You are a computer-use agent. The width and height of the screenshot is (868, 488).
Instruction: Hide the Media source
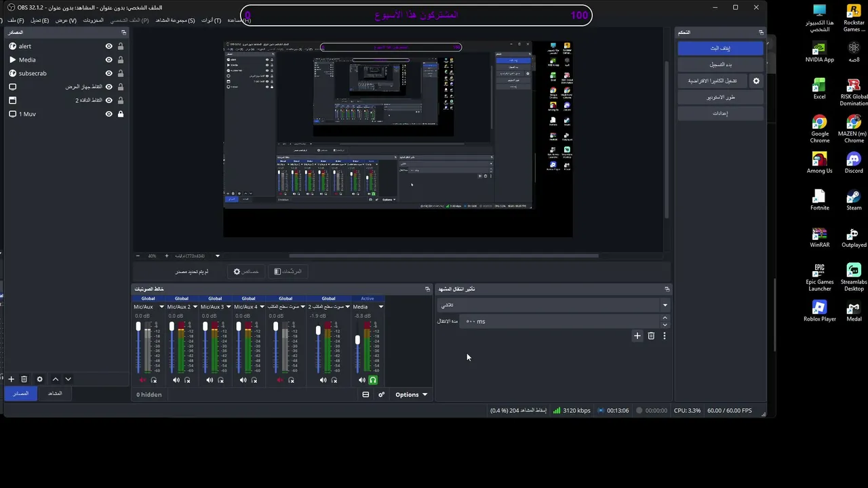click(x=108, y=60)
